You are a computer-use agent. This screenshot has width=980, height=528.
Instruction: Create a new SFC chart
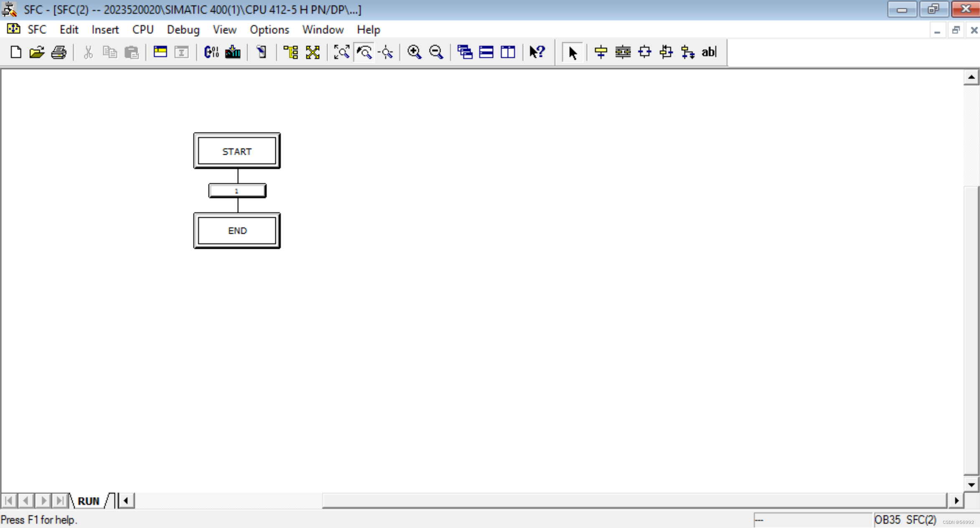tap(15, 52)
